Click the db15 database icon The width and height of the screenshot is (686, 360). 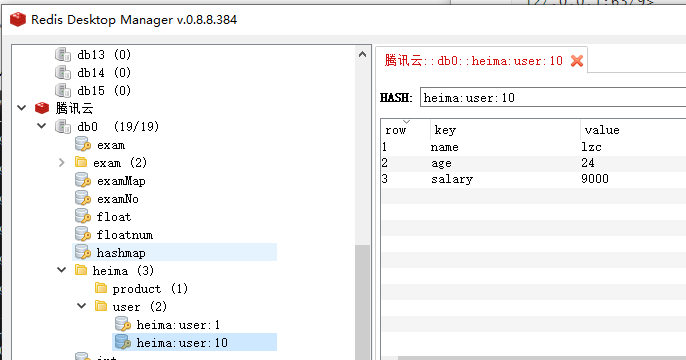tap(63, 91)
